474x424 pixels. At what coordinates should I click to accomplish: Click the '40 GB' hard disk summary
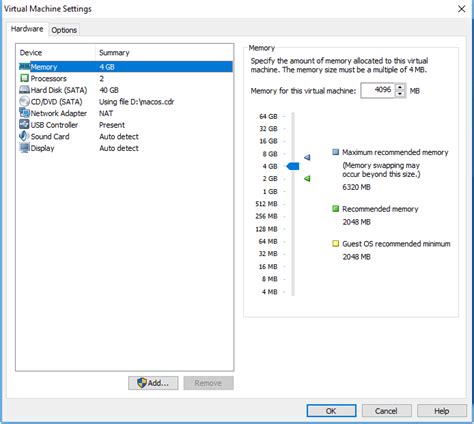pyautogui.click(x=109, y=90)
